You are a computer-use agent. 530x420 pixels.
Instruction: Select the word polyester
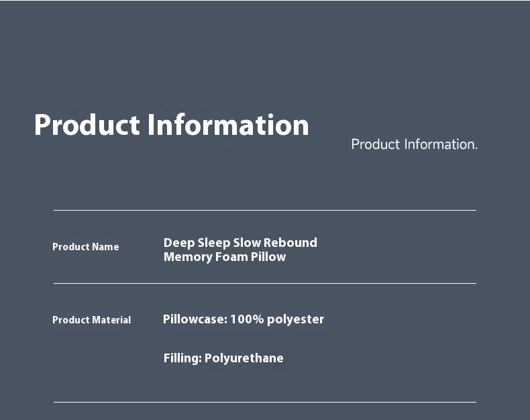click(295, 319)
